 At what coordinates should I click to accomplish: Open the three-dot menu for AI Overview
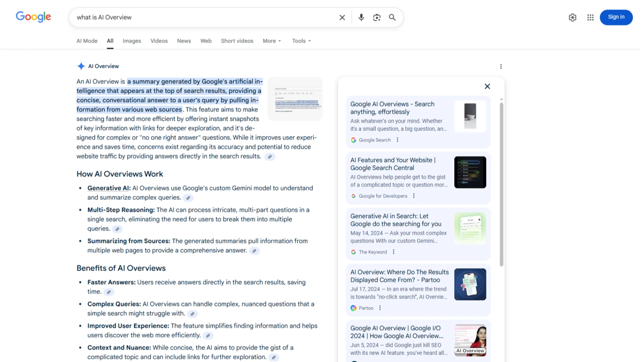501,66
